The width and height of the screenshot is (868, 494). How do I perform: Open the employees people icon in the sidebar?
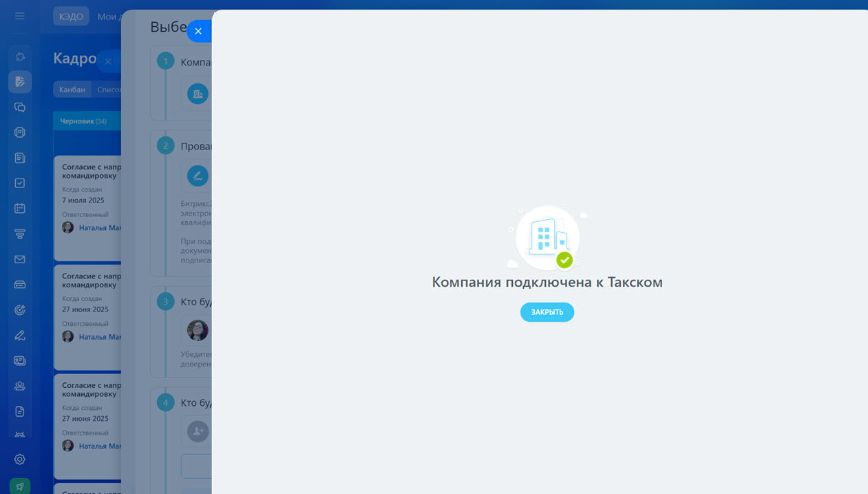(20, 386)
